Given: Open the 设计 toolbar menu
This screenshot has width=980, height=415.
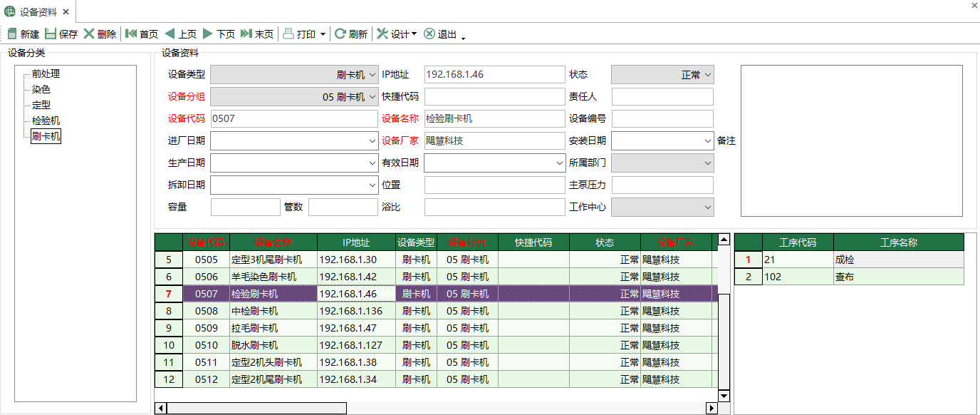Looking at the screenshot, I should tap(397, 34).
